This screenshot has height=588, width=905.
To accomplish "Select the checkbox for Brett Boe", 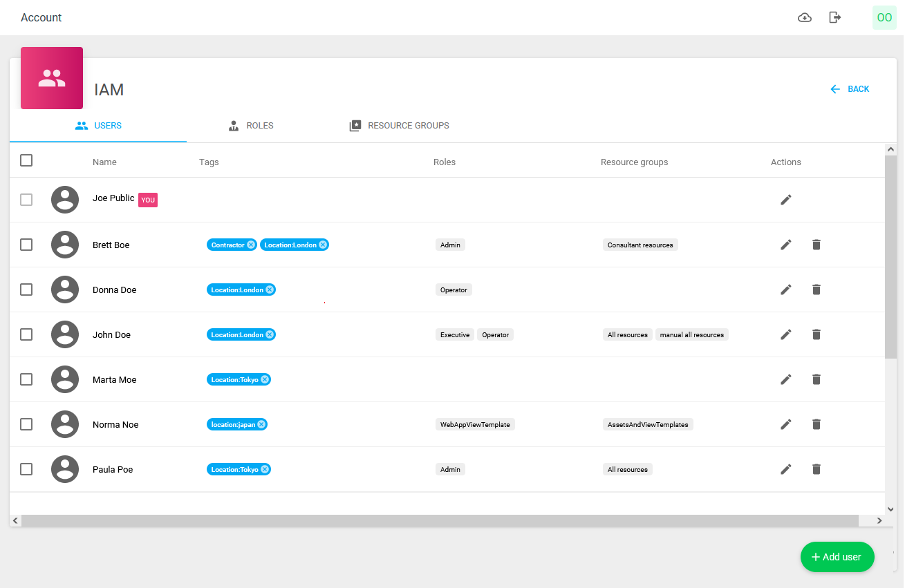I will click(26, 245).
